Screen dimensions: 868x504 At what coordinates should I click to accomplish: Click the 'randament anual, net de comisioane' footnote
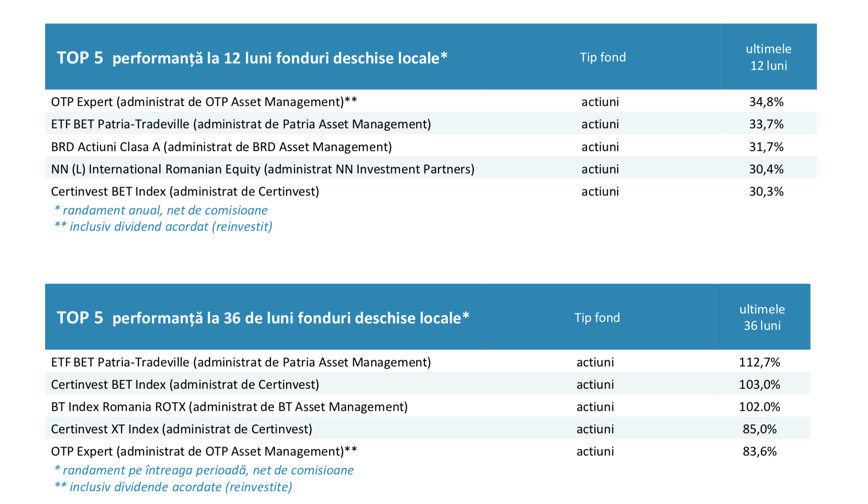click(161, 210)
